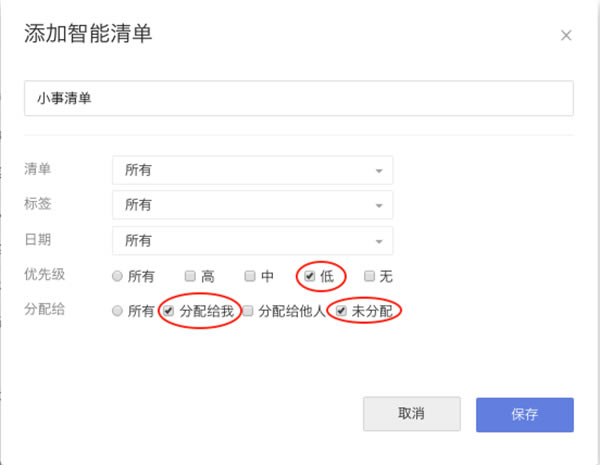
Task: Click the arrow on the 标签 combo box
Action: (x=379, y=206)
